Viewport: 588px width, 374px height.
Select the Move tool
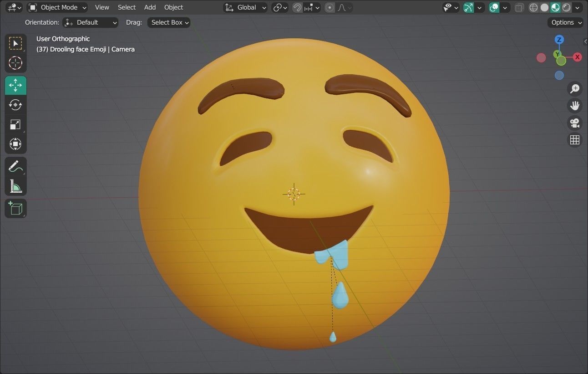pos(15,85)
